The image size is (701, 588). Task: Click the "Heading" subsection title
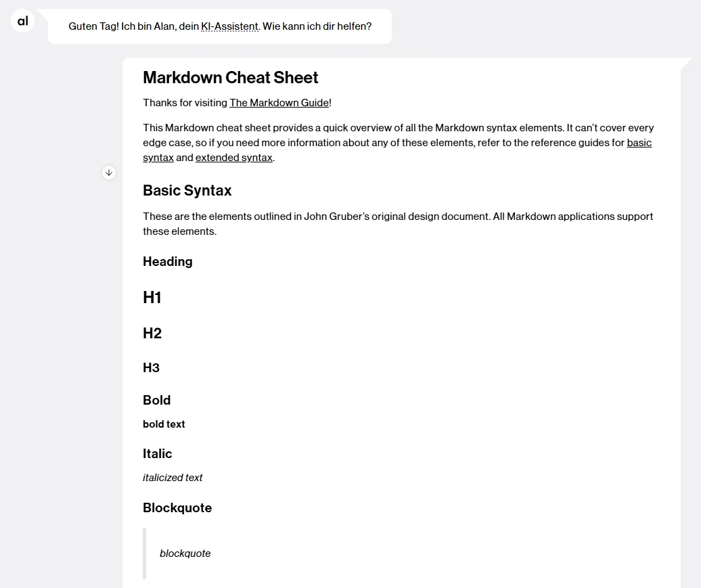[x=167, y=261]
